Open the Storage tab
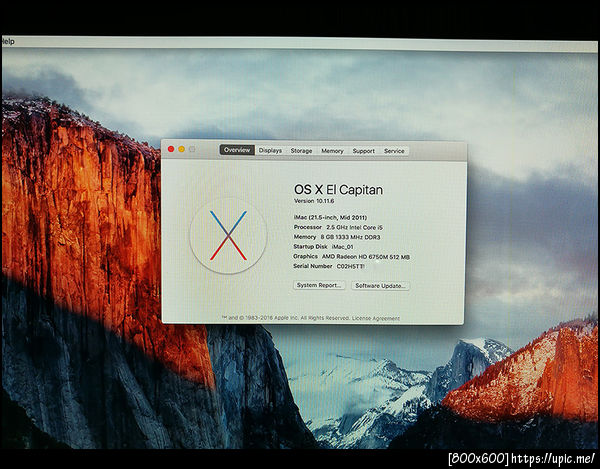This screenshot has width=600, height=469. click(301, 151)
